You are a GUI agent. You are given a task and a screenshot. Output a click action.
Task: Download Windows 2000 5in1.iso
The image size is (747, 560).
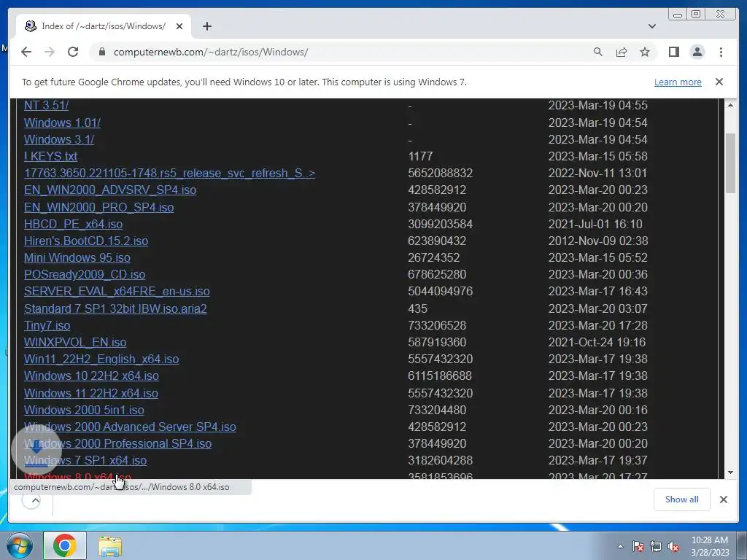coord(84,410)
